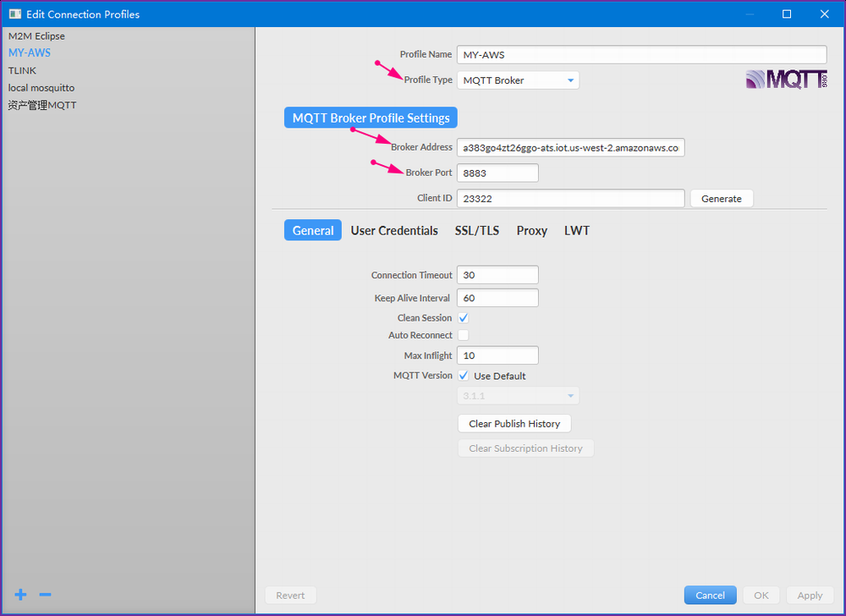Click the plus icon to add profile
Screen dimensions: 846x616
[19, 595]
